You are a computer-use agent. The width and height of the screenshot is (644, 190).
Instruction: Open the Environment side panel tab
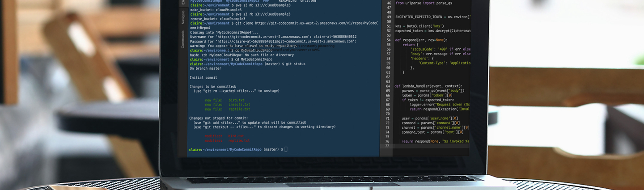point(183,2)
